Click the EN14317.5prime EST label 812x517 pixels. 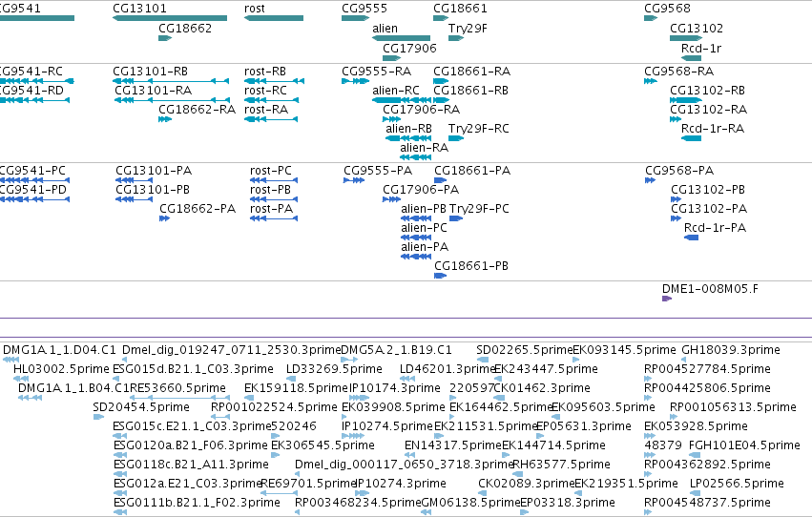pos(453,445)
